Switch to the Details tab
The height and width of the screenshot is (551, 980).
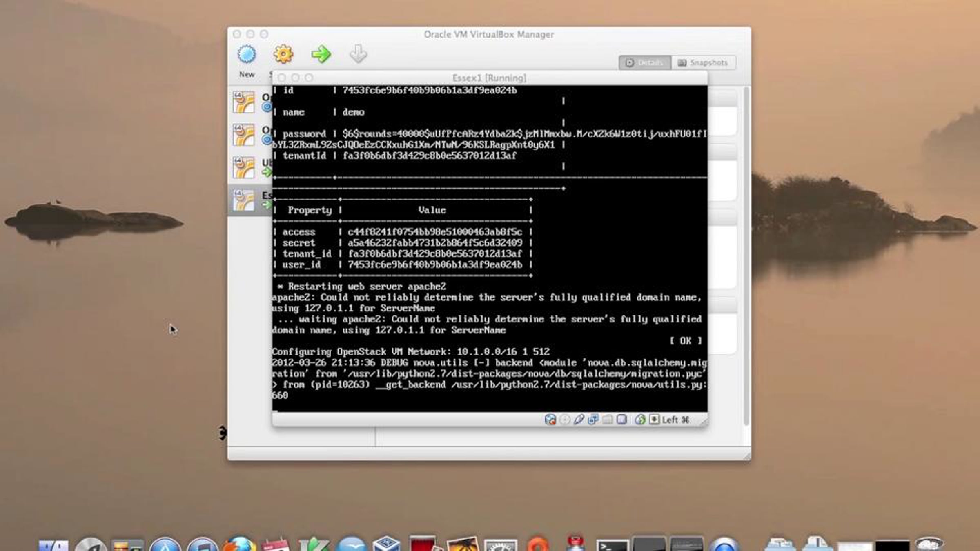point(645,62)
